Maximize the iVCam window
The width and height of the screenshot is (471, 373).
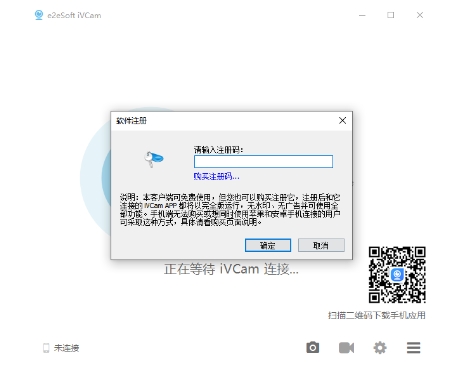point(391,15)
